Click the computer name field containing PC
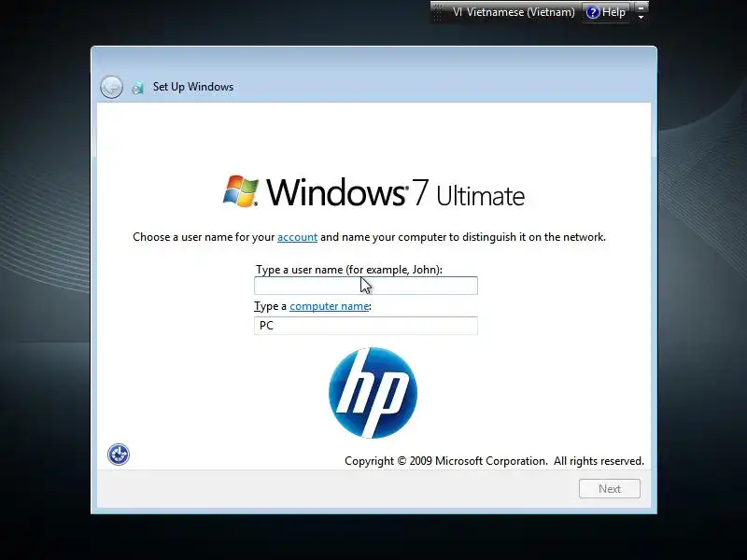747x560 pixels. pos(366,326)
